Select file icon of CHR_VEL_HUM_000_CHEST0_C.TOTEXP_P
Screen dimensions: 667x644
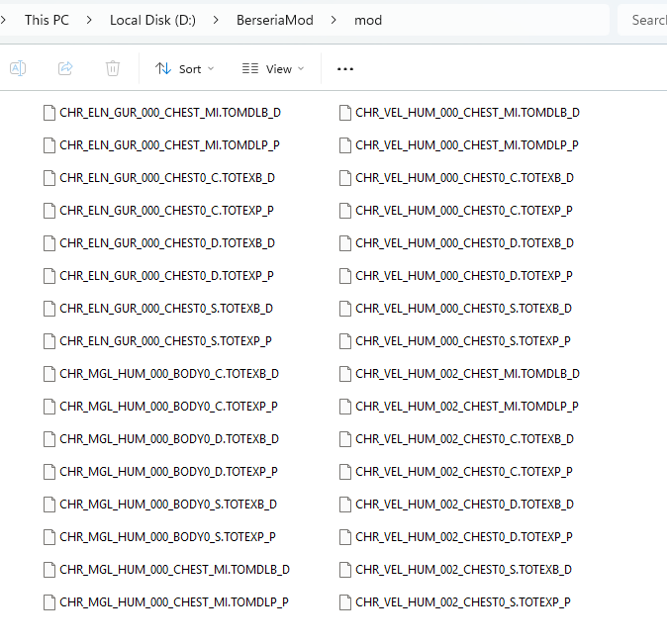[x=345, y=211]
